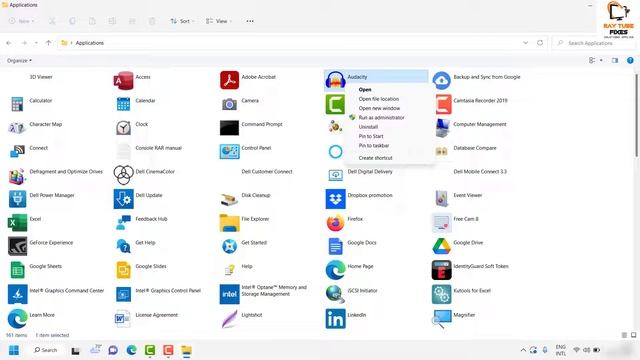Image resolution: width=640 pixels, height=360 pixels.
Task: Select the LinkedIn icon
Action: point(336,319)
